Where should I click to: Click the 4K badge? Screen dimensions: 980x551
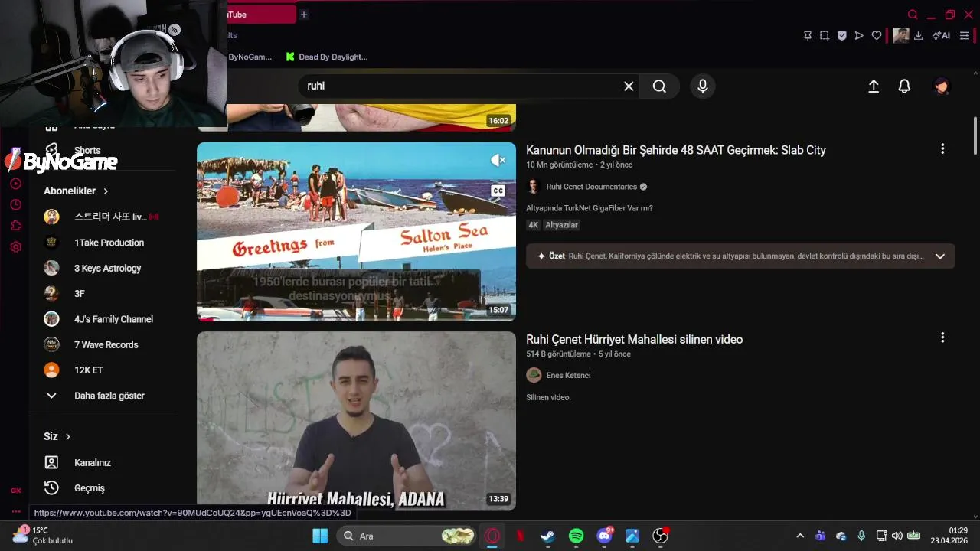click(534, 225)
